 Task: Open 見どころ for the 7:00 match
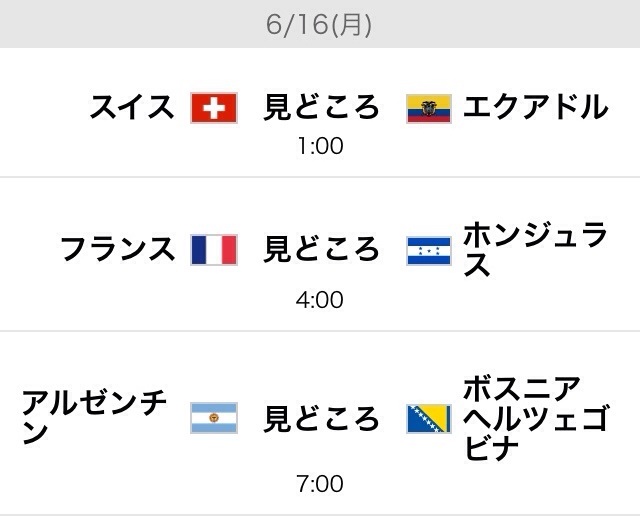coord(321,418)
